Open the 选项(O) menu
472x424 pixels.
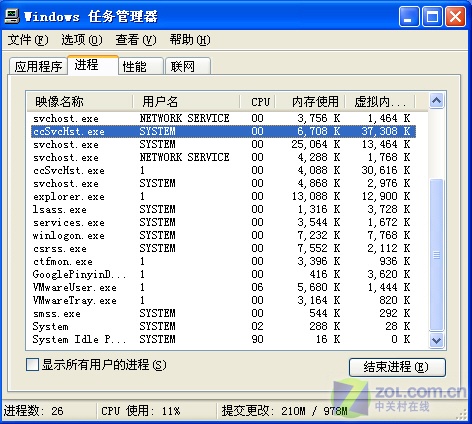pyautogui.click(x=82, y=40)
